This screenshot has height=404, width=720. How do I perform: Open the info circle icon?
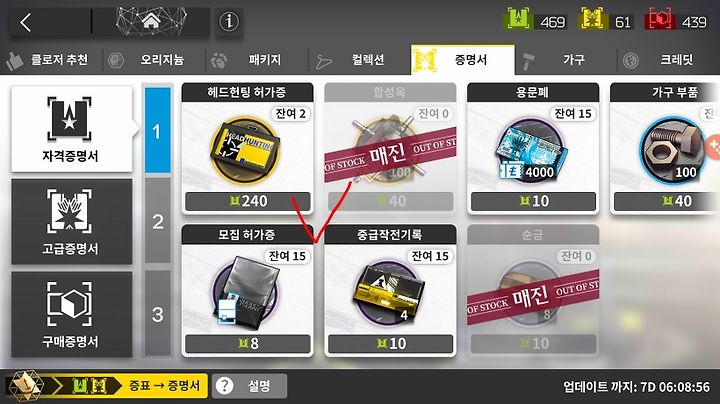pos(229,21)
